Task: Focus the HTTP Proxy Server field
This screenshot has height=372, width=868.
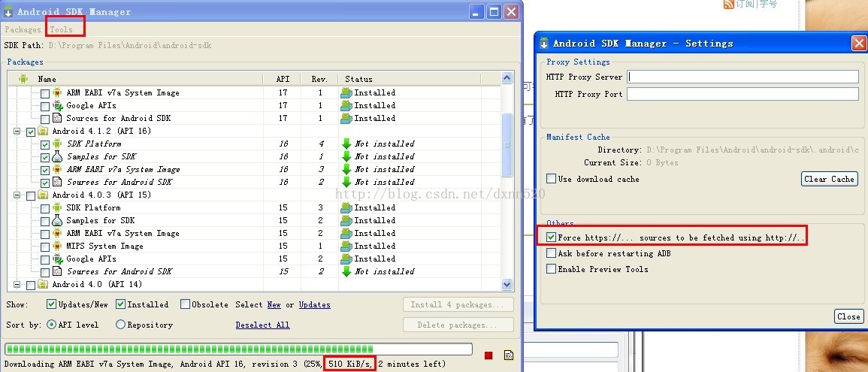Action: coord(742,77)
